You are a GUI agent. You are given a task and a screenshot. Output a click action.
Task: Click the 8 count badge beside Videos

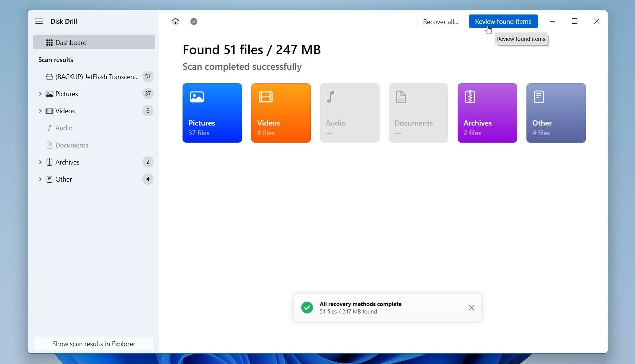[148, 111]
